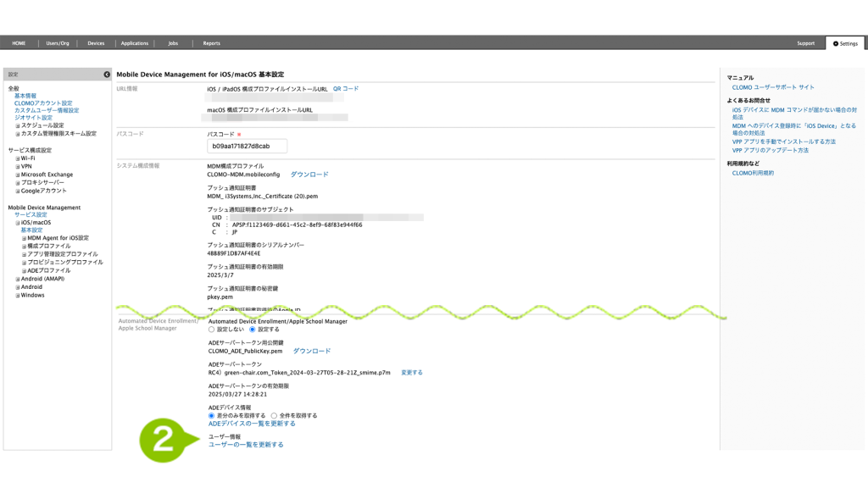Image resolution: width=868 pixels, height=488 pixels.
Task: Choose 全件を取得する for ADE device info
Action: click(274, 415)
